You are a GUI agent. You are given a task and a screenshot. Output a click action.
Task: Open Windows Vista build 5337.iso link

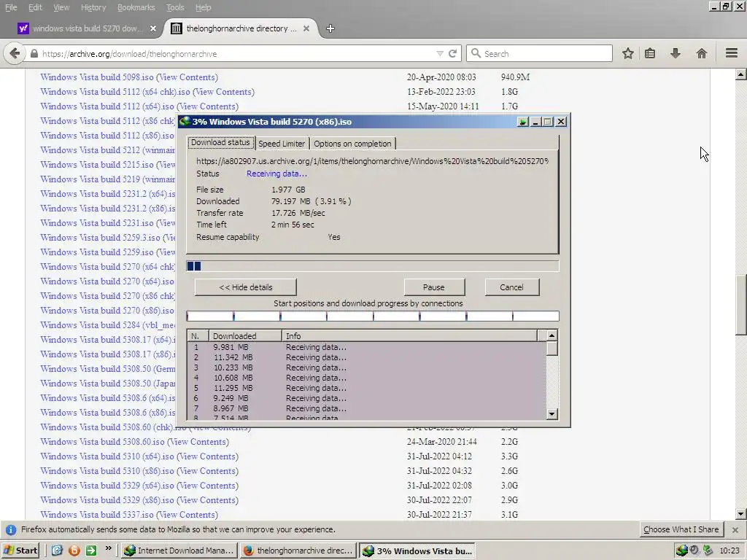pos(97,515)
